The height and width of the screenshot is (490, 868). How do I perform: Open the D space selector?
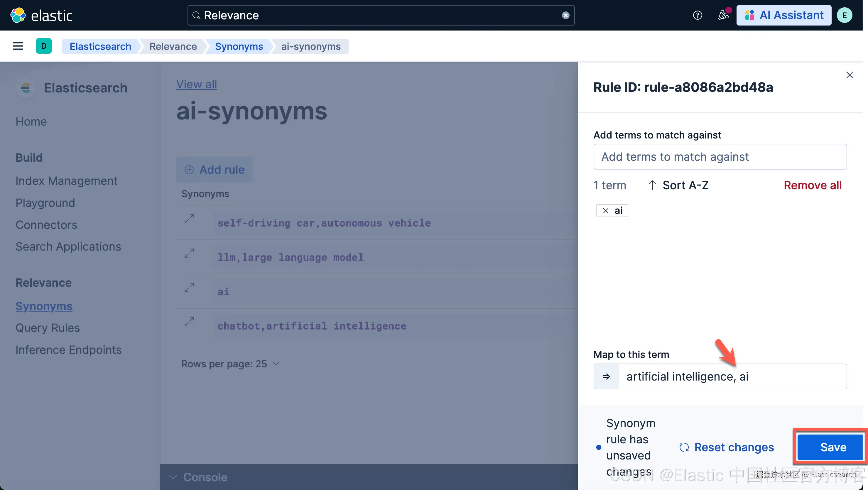(44, 46)
